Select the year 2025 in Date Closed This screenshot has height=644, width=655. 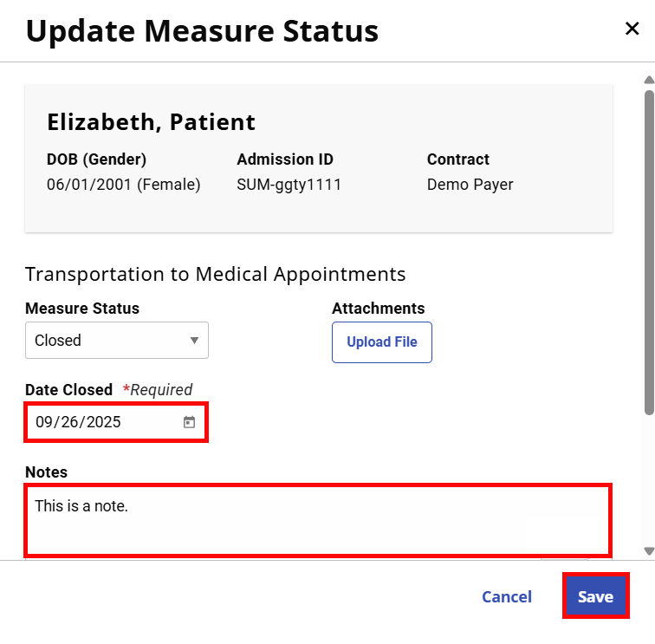(x=103, y=423)
